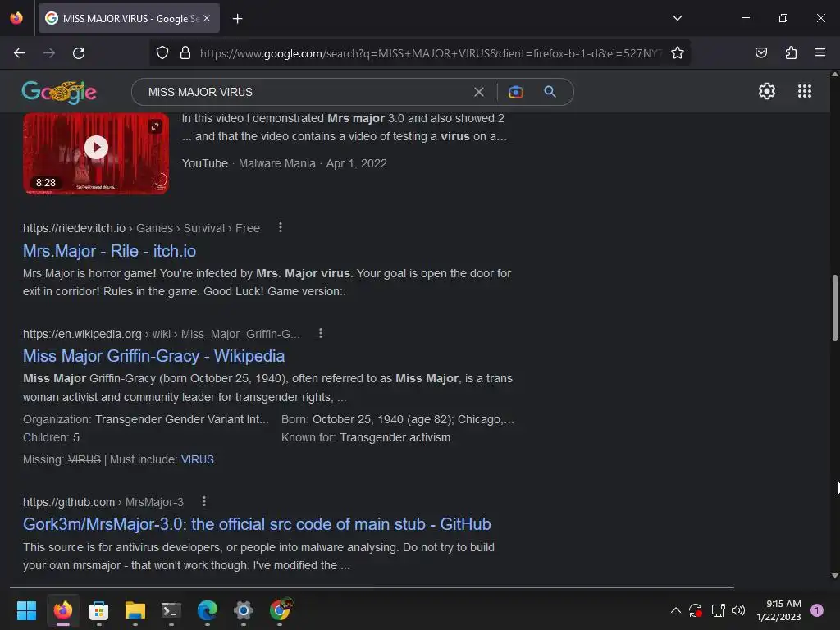Open the Google apps grid
This screenshot has width=840, height=630.
(804, 91)
